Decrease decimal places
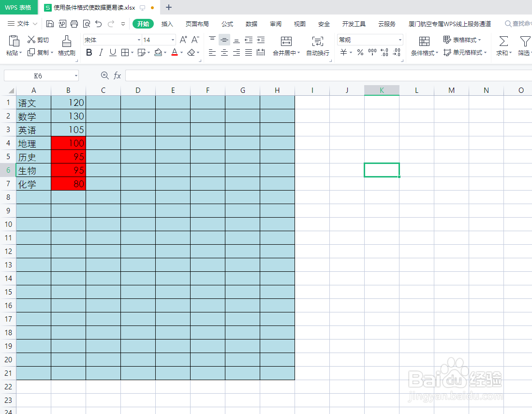Image resolution: width=532 pixels, height=414 pixels. [x=397, y=52]
